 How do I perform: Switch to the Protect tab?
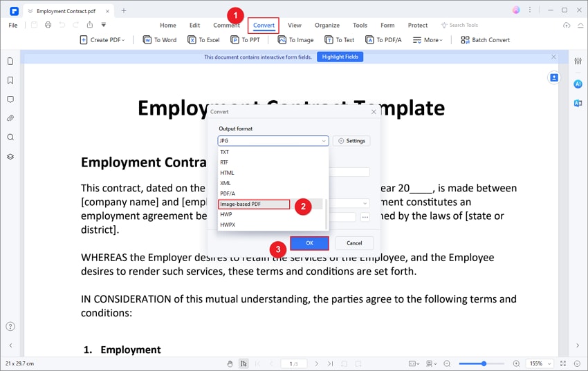(x=418, y=25)
